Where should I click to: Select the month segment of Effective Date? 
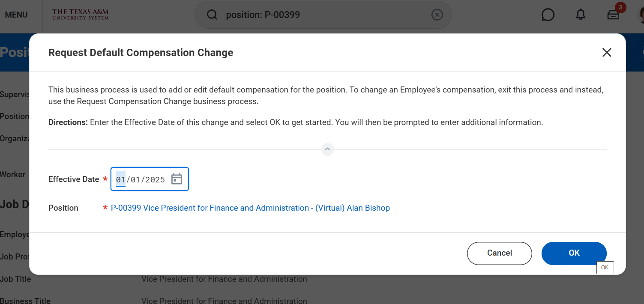click(x=120, y=179)
